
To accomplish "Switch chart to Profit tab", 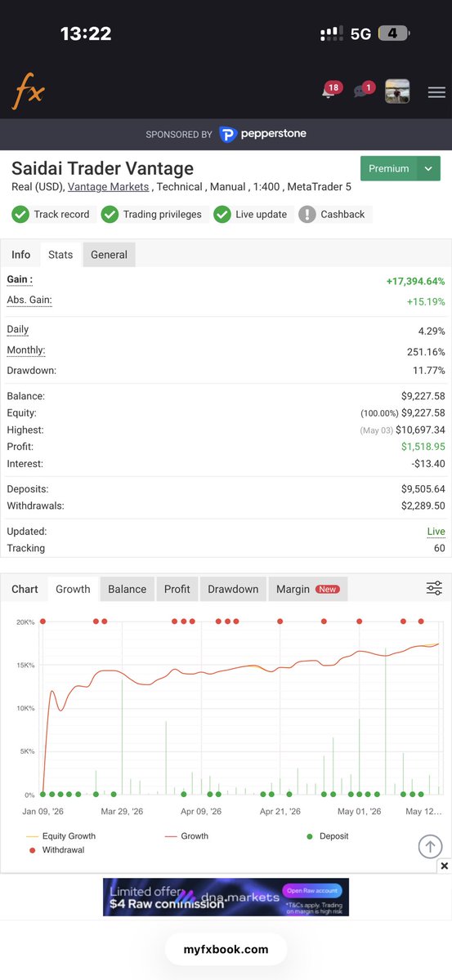I will pyautogui.click(x=177, y=589).
